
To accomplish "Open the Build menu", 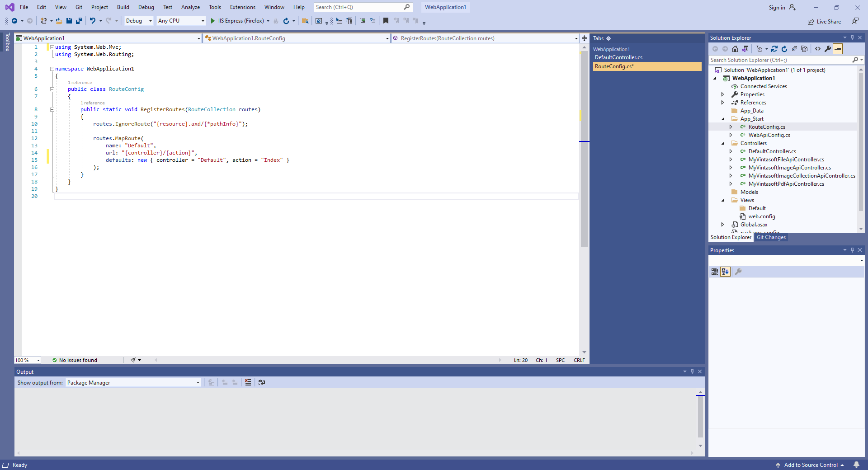I will [x=123, y=7].
